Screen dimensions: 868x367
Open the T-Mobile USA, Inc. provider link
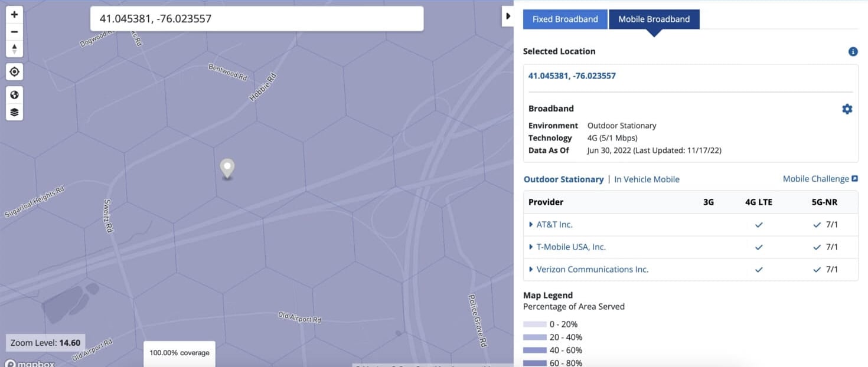click(571, 247)
